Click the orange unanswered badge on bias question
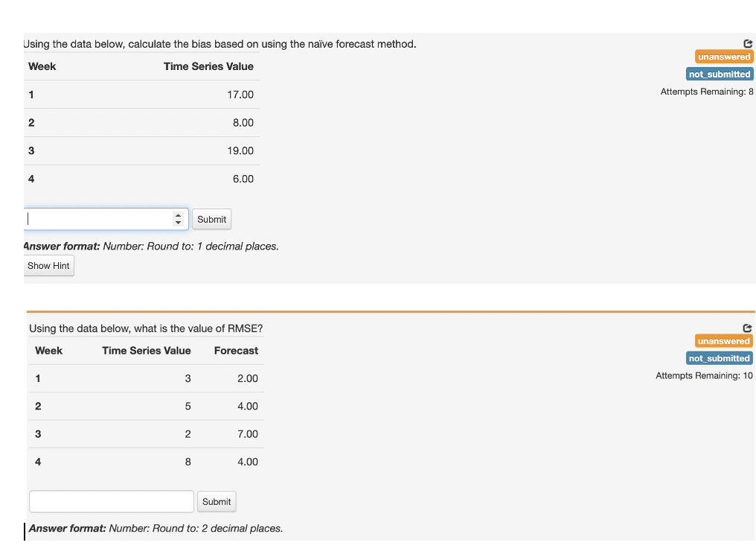Viewport: 756px width, 560px height. [723, 56]
